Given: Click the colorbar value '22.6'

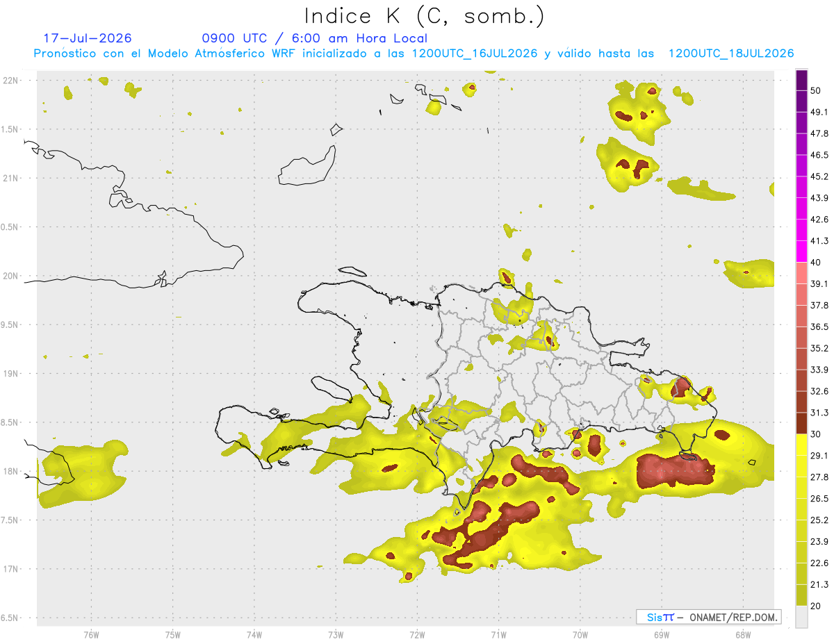Looking at the screenshot, I should [819, 563].
